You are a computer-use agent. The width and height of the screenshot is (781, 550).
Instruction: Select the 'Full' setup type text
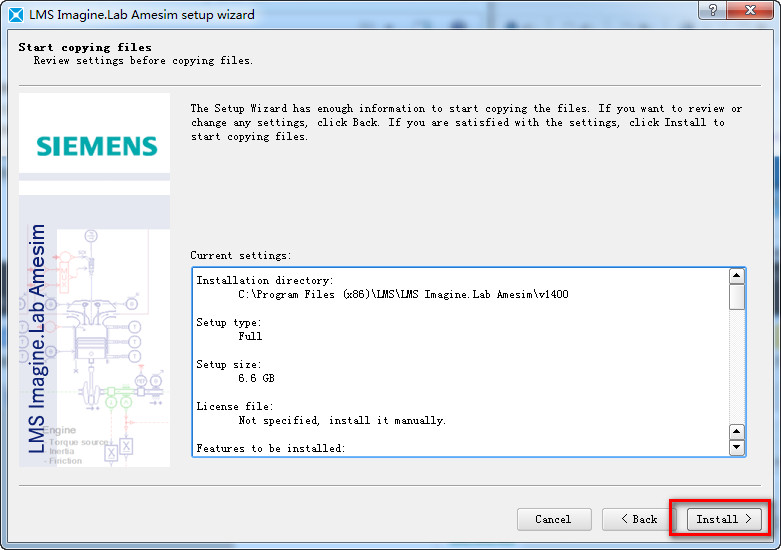click(x=250, y=336)
